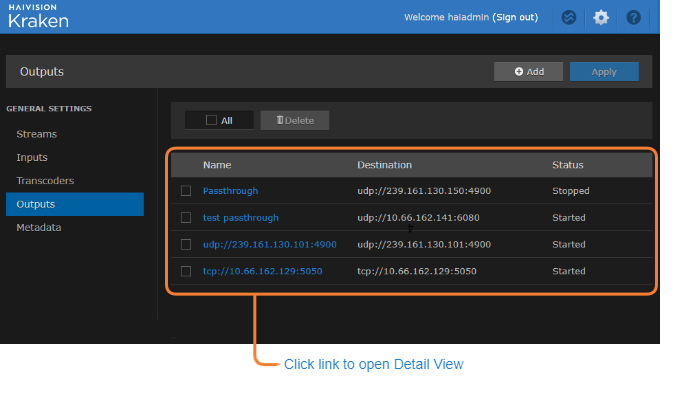
Task: Open the settings gear icon
Action: click(600, 17)
